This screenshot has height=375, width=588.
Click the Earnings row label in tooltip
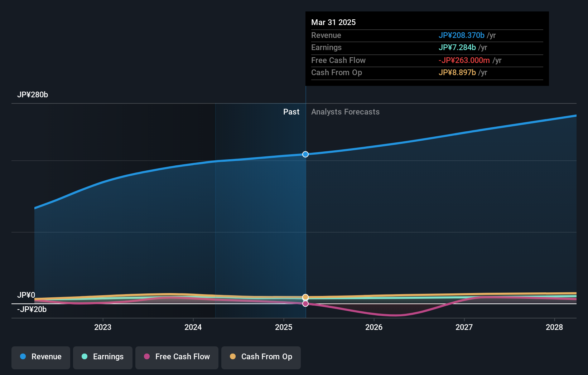(326, 48)
